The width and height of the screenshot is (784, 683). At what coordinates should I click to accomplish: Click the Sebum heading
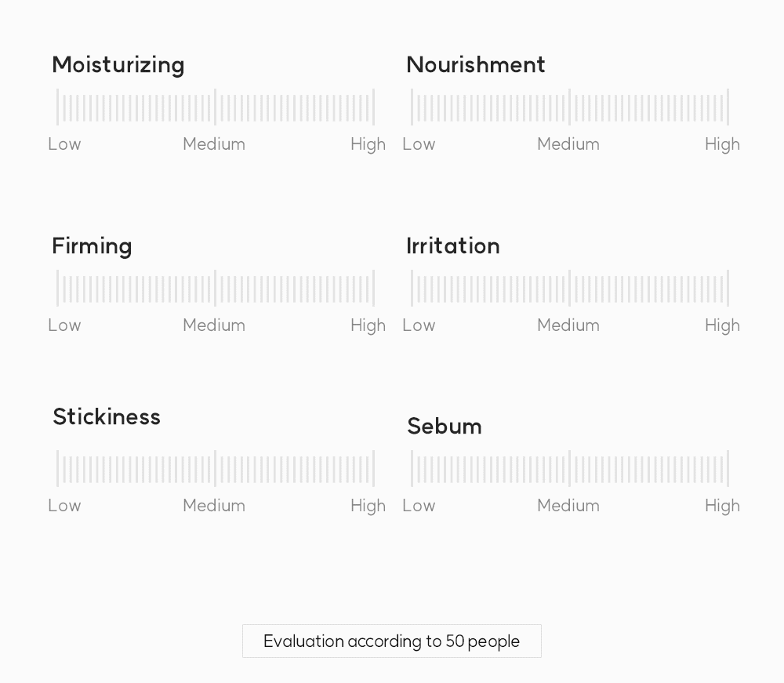click(445, 427)
